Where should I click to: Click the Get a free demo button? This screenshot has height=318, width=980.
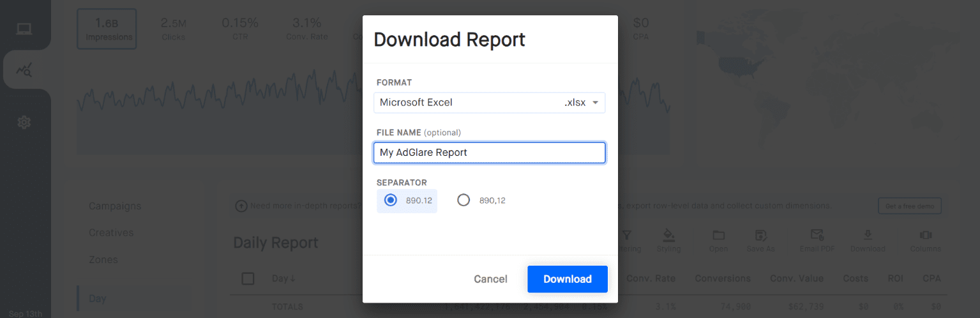point(910,206)
